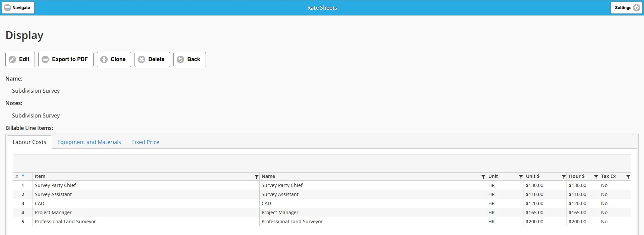Open Settings with the gear button
The image size is (644, 235).
(x=626, y=8)
